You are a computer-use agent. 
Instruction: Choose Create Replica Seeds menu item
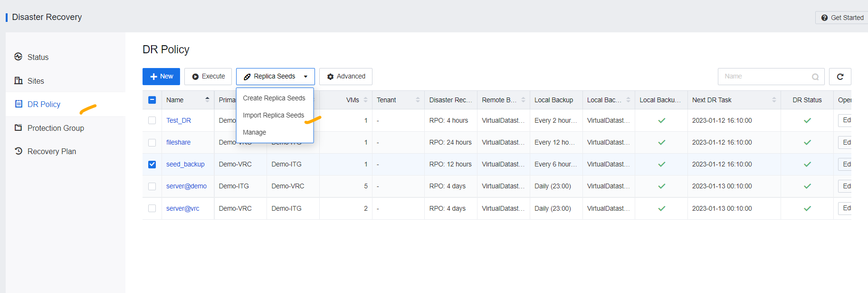(x=275, y=98)
